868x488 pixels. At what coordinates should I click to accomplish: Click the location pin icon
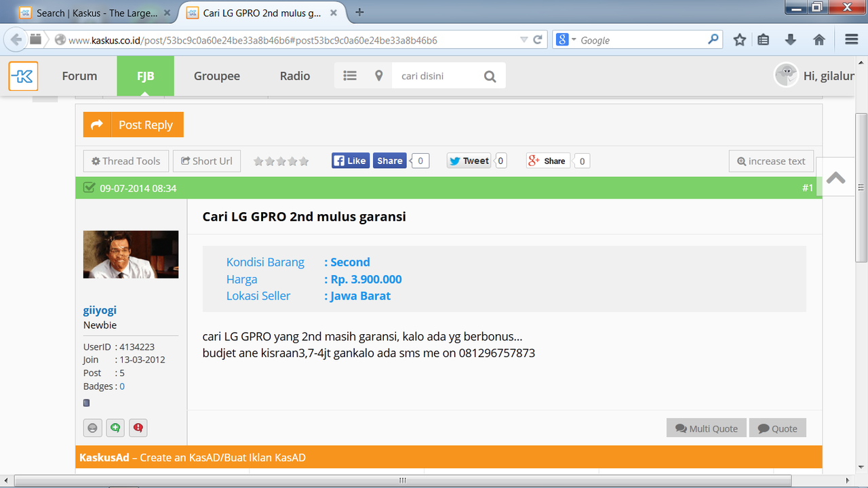pyautogui.click(x=379, y=76)
